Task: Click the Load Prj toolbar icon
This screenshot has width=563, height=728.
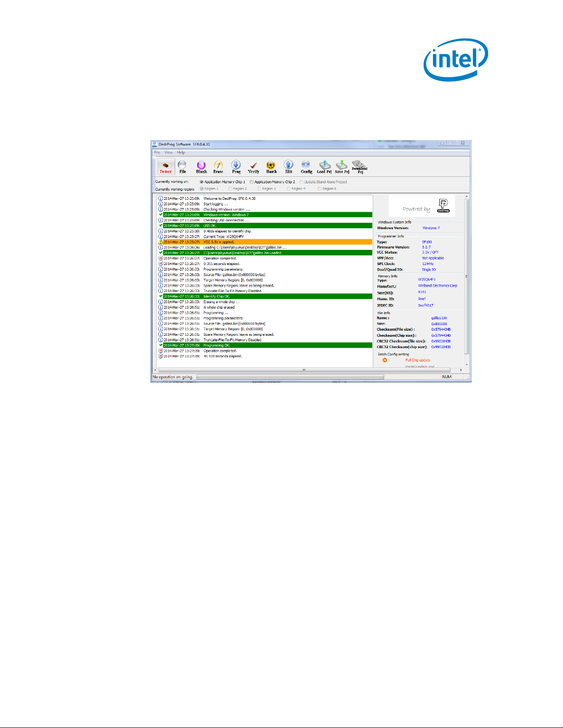Action: (x=324, y=167)
